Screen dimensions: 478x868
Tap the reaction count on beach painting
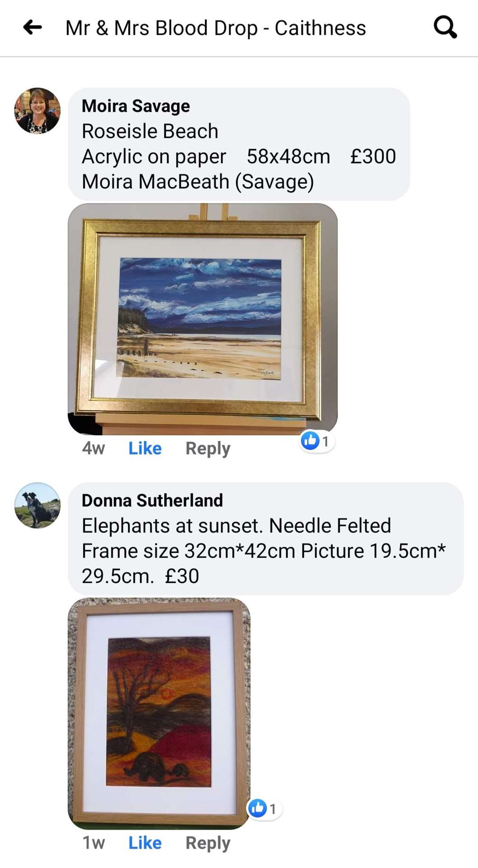pyautogui.click(x=325, y=441)
